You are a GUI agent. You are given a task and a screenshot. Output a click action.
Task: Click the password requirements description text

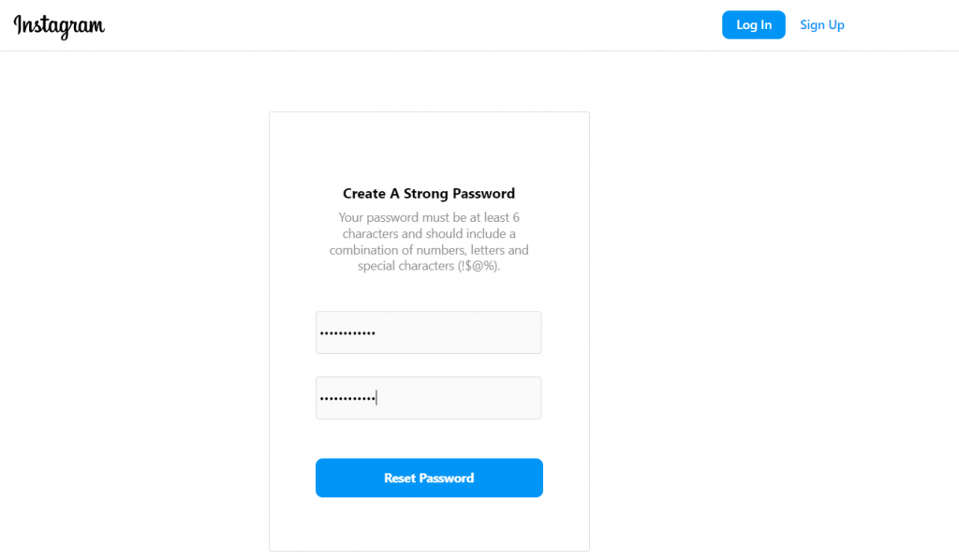429,242
